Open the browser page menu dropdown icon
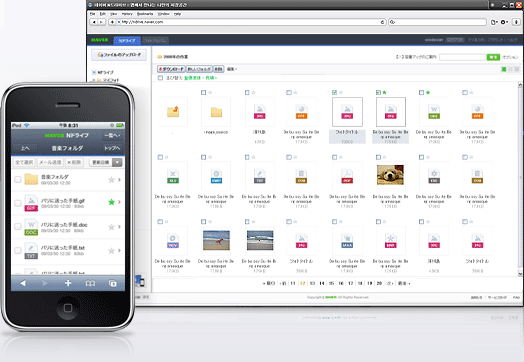Screen dimensions: 524x362 pyautogui.click(x=494, y=22)
